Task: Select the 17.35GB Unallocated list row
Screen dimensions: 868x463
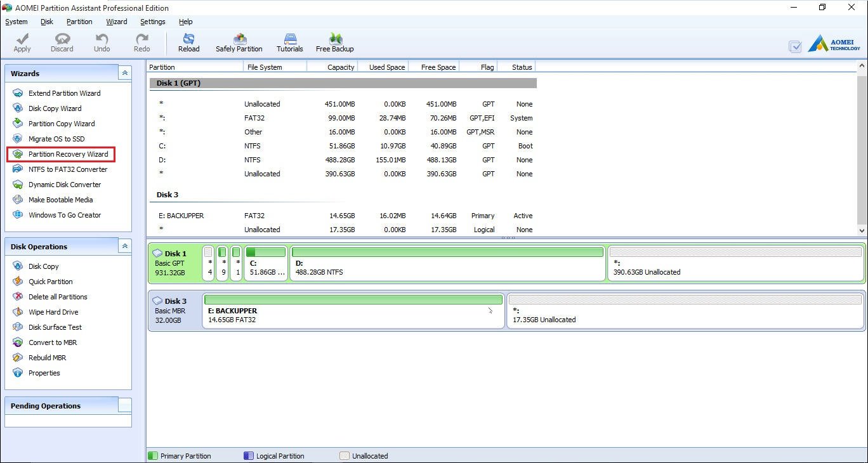Action: (x=343, y=230)
